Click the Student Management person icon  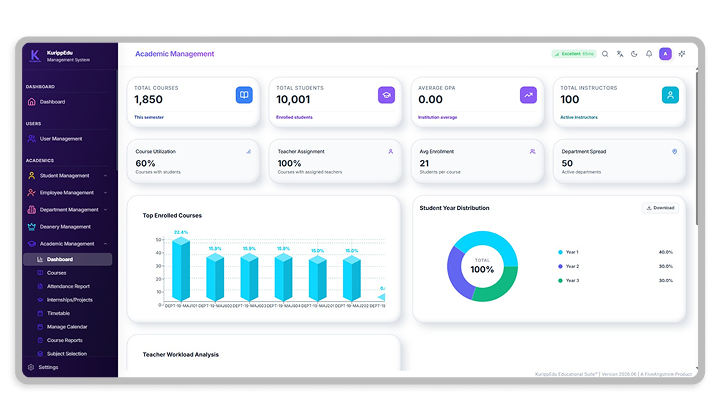[x=31, y=176]
